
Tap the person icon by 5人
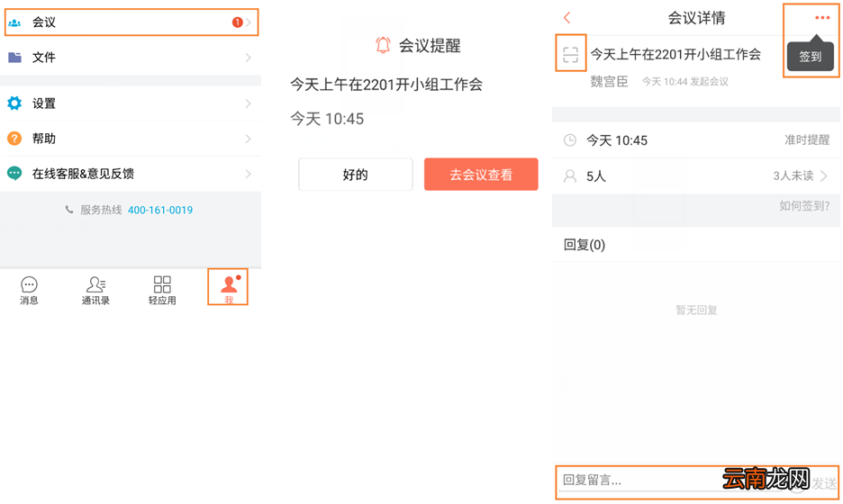click(x=570, y=175)
